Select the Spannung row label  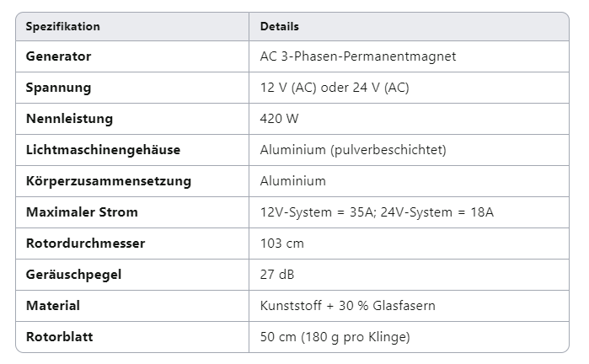[58, 88]
